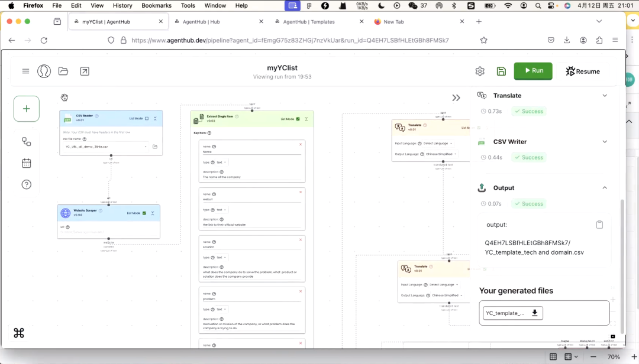Image resolution: width=639 pixels, height=364 pixels.
Task: Switch to AgentHub | Templates tab
Action: coord(319,22)
